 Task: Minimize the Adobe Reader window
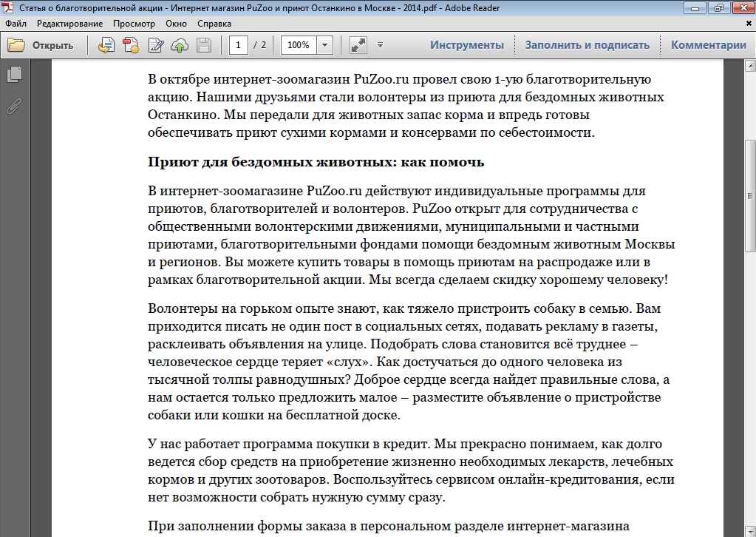[695, 7]
